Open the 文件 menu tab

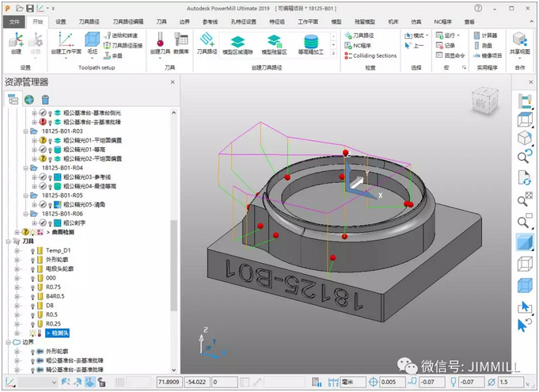(x=14, y=21)
